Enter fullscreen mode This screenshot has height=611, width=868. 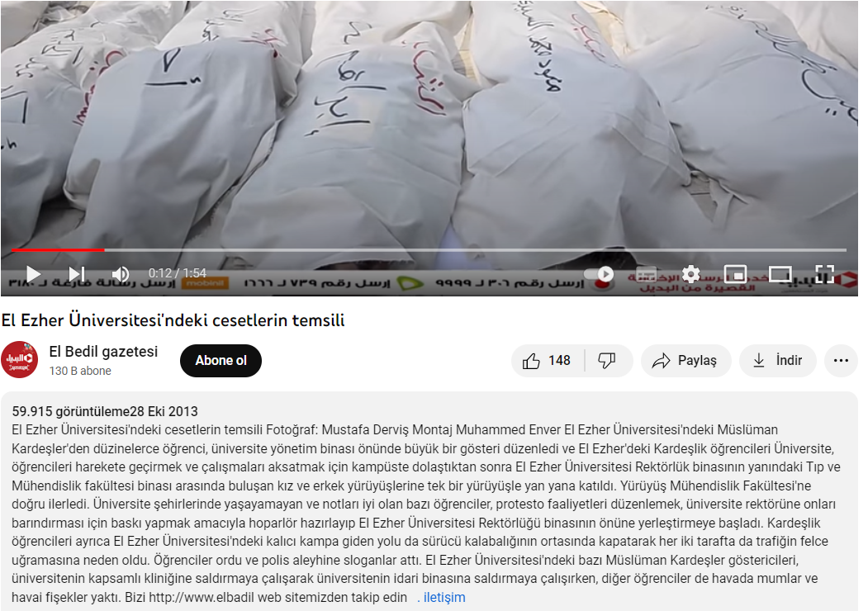click(x=824, y=274)
